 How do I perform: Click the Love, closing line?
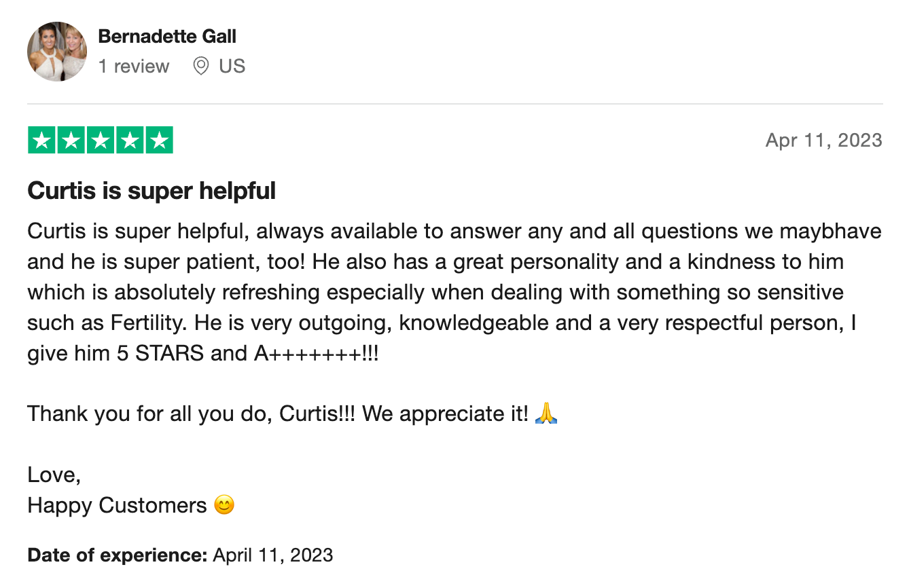[54, 475]
